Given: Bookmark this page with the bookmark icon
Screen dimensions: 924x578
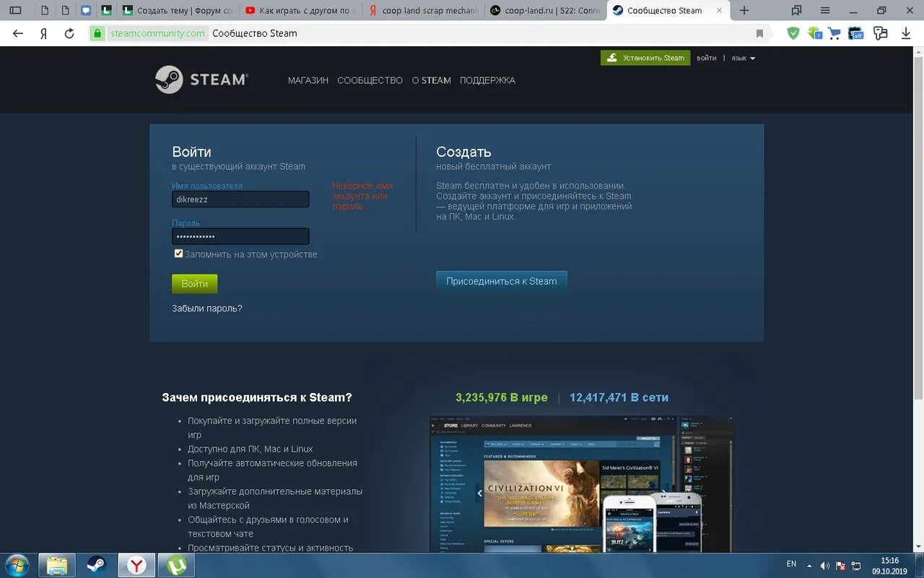Looking at the screenshot, I should 759,33.
